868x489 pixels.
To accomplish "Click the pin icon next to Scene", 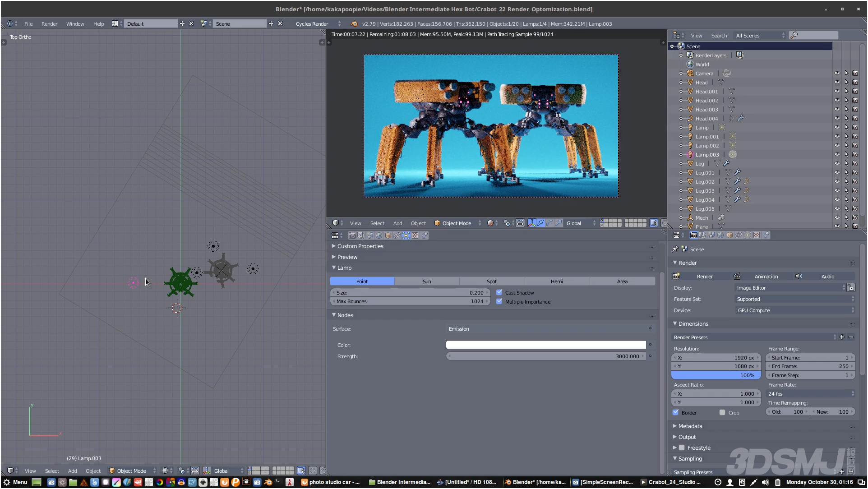I will click(x=675, y=249).
